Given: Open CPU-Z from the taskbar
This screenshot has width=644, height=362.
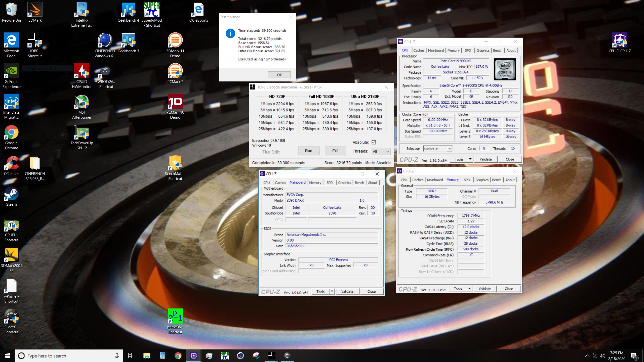Looking at the screenshot, I should 193,356.
